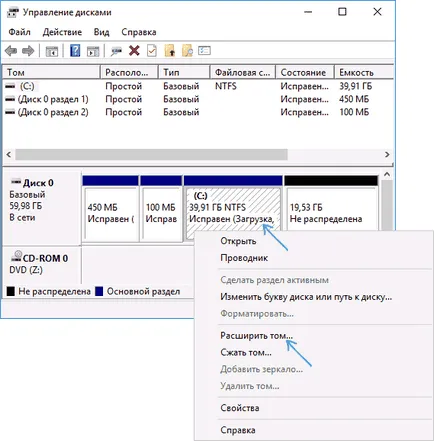
Task: Open the Действие menu
Action: (x=62, y=32)
